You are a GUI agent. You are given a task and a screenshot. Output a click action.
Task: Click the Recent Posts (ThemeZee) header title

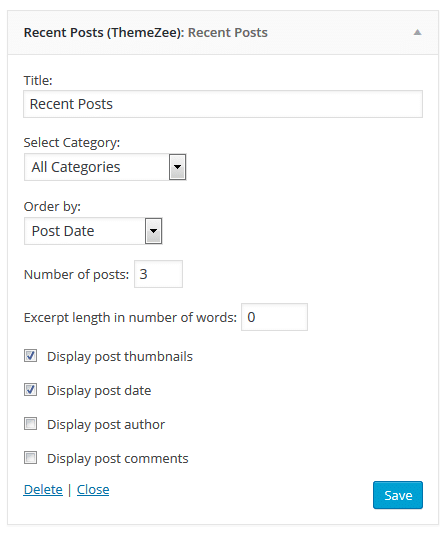pos(104,33)
